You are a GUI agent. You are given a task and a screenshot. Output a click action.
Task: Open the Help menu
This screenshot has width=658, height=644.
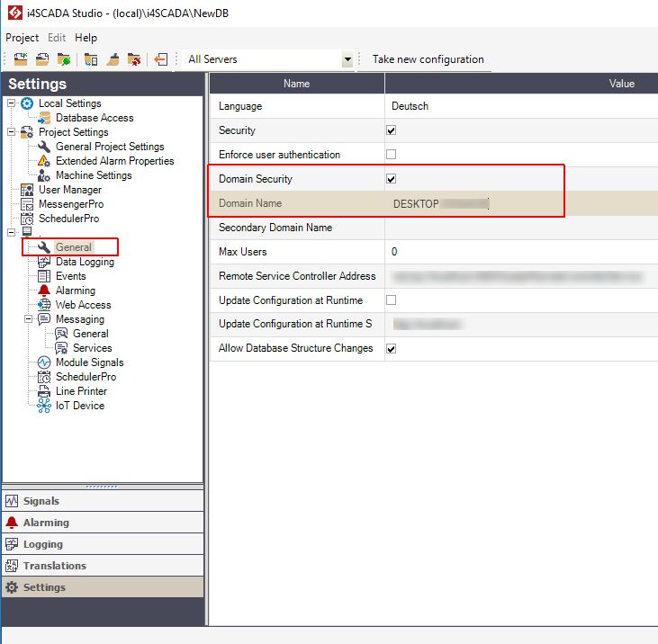tap(86, 38)
